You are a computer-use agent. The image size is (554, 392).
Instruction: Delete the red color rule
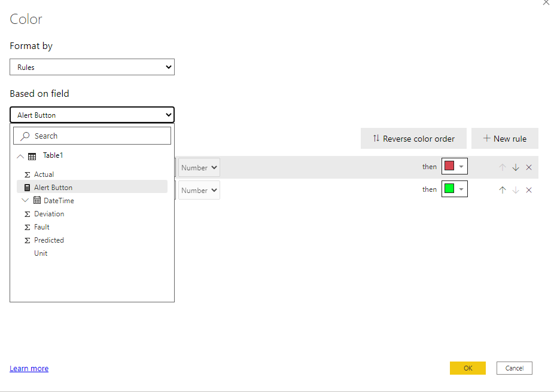[x=528, y=167]
